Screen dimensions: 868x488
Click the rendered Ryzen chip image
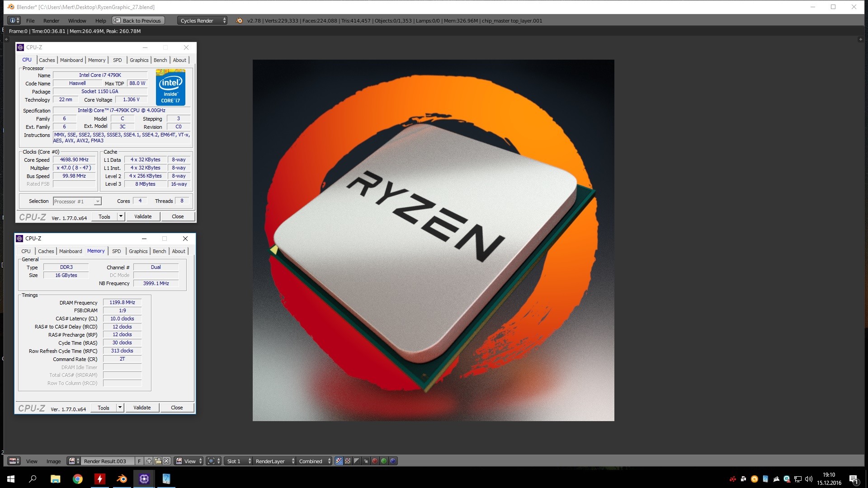(x=433, y=240)
